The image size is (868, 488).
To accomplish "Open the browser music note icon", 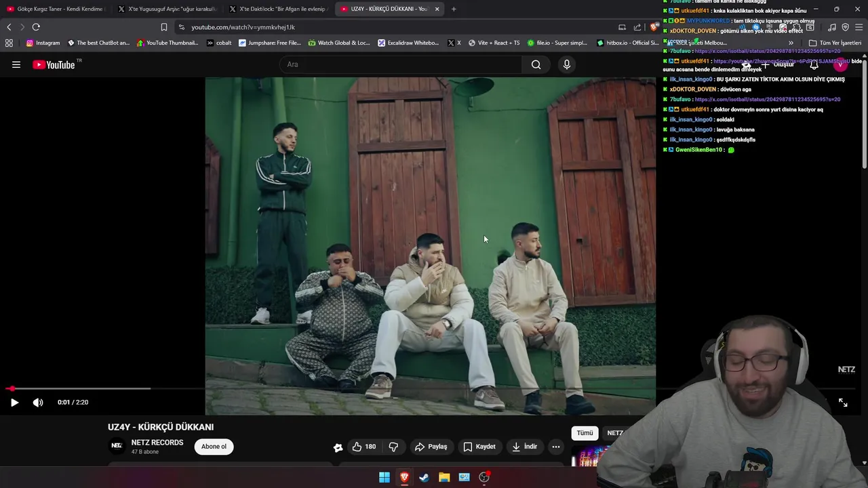I will (832, 27).
